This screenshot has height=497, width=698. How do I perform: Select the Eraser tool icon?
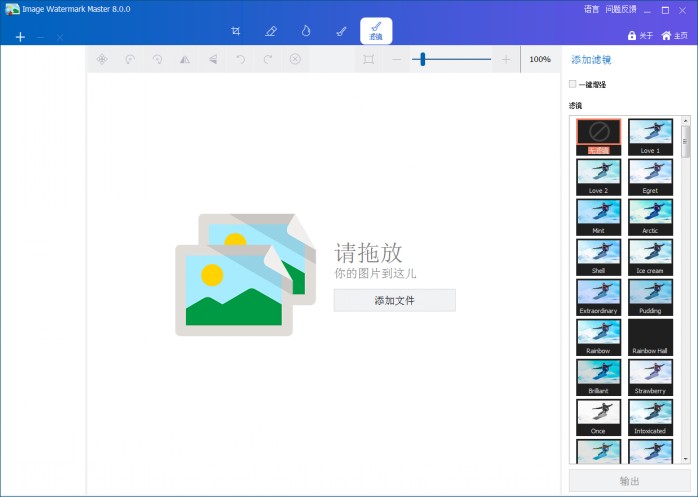[270, 31]
